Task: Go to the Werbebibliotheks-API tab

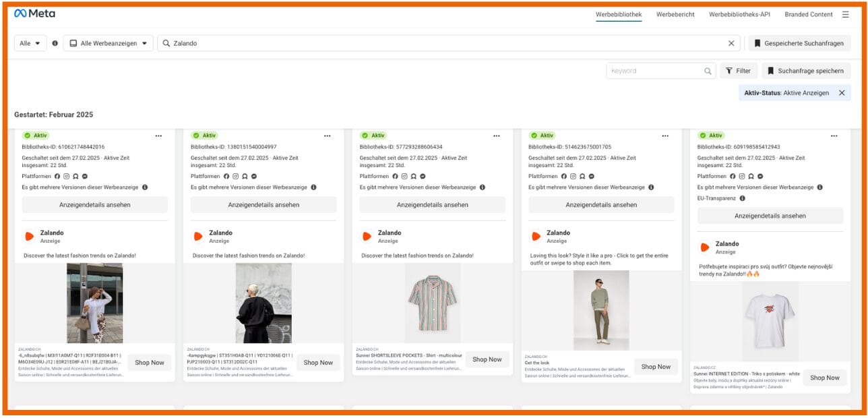Action: (739, 14)
